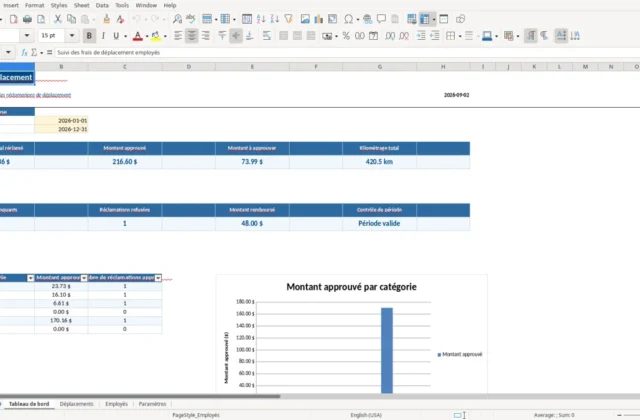Viewport: 640px width, 420px height.
Task: Cut selection with scissors icon
Action: pyautogui.click(x=58, y=19)
